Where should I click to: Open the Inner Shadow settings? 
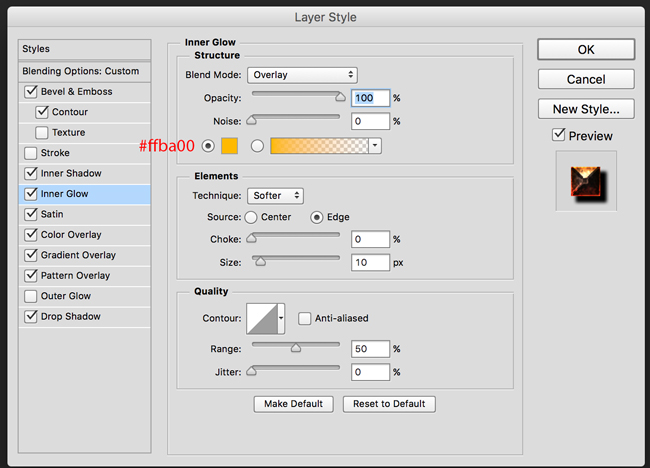click(x=71, y=173)
